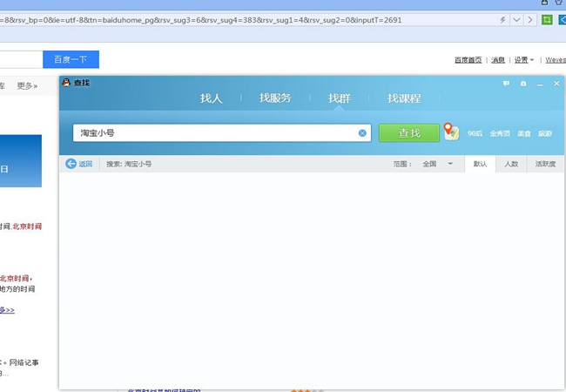Image resolution: width=566 pixels, height=392 pixels.
Task: Open the 消息 link on Baidu
Action: (x=498, y=60)
